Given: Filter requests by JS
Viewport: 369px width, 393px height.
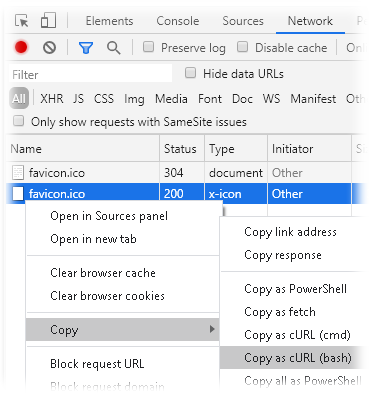Looking at the screenshot, I should [79, 99].
